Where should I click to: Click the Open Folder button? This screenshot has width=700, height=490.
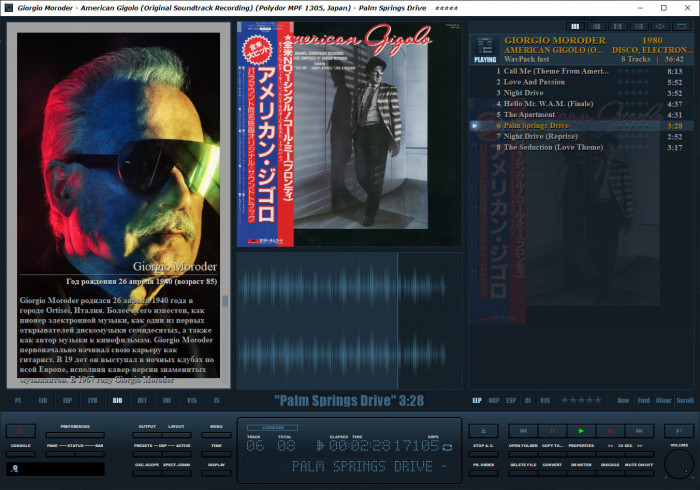coord(523,454)
